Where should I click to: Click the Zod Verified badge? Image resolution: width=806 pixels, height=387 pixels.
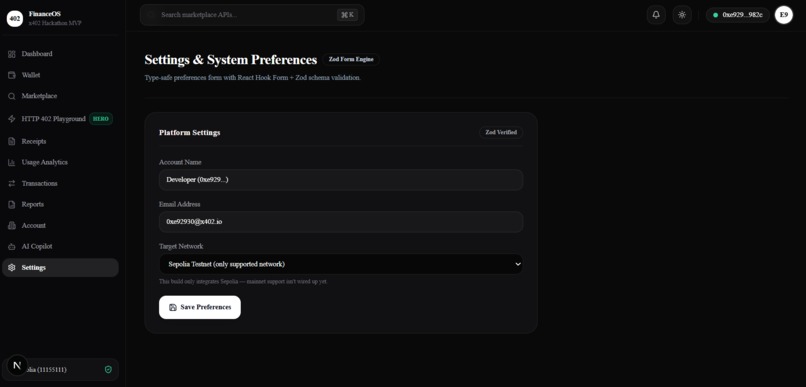click(x=501, y=133)
